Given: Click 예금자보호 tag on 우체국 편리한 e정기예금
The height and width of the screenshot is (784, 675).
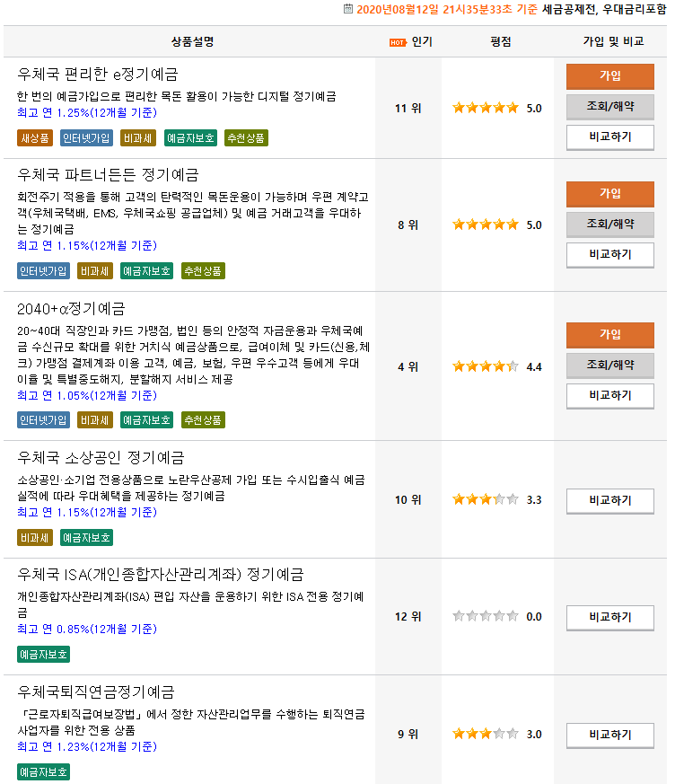Looking at the screenshot, I should tap(190, 138).
